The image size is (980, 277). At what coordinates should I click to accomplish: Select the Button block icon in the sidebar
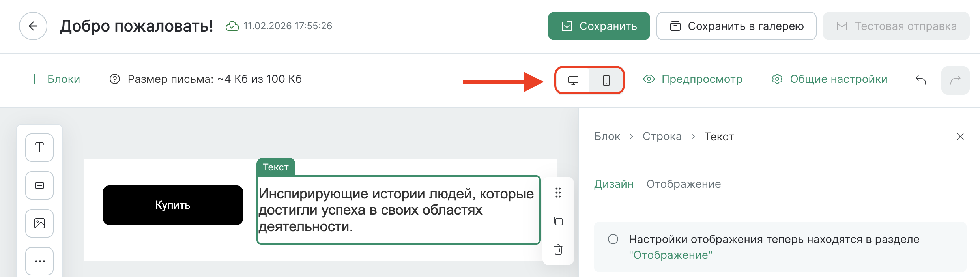tap(39, 185)
